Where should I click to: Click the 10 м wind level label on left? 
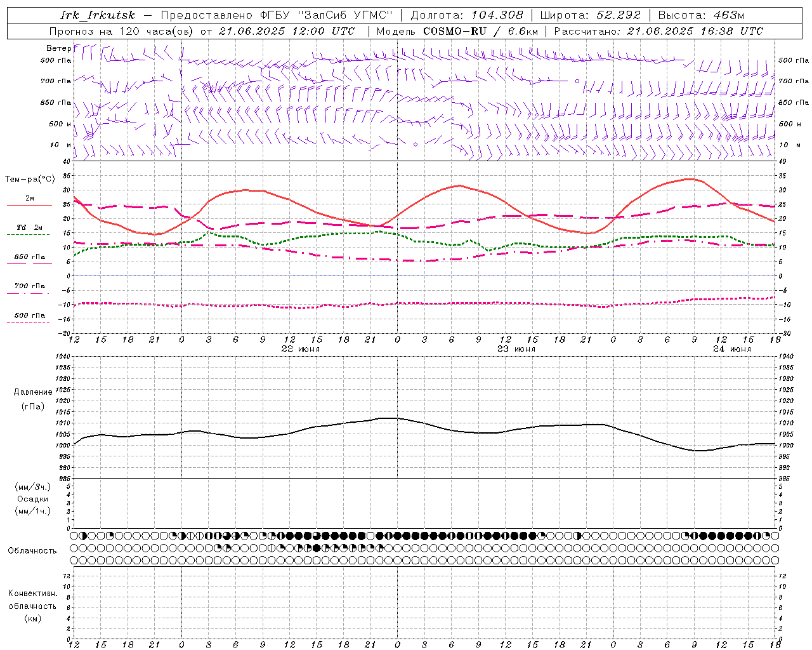click(x=60, y=145)
